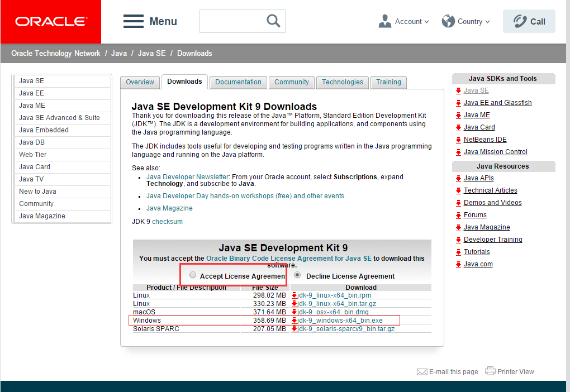Select Java EE in left sidebar
Image resolution: width=570 pixels, height=392 pixels.
[62, 93]
